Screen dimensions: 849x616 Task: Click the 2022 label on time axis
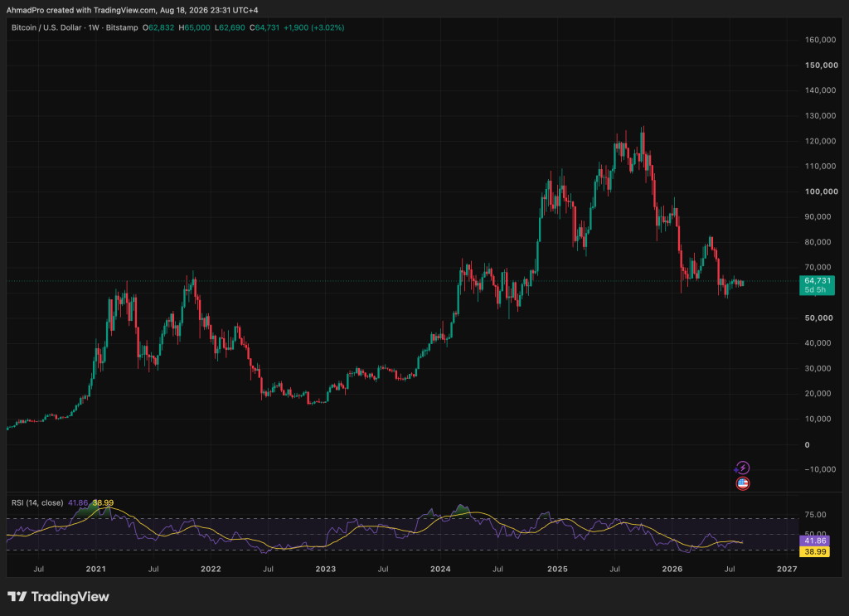point(211,569)
